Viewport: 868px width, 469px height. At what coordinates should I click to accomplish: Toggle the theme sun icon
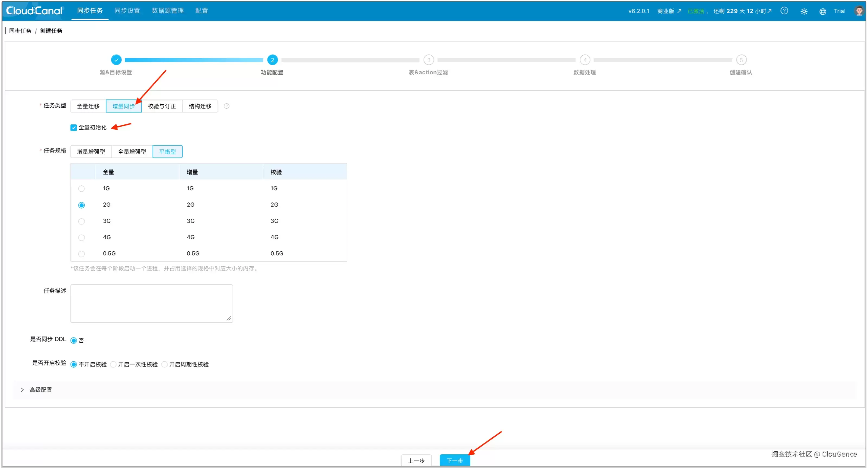click(x=804, y=11)
